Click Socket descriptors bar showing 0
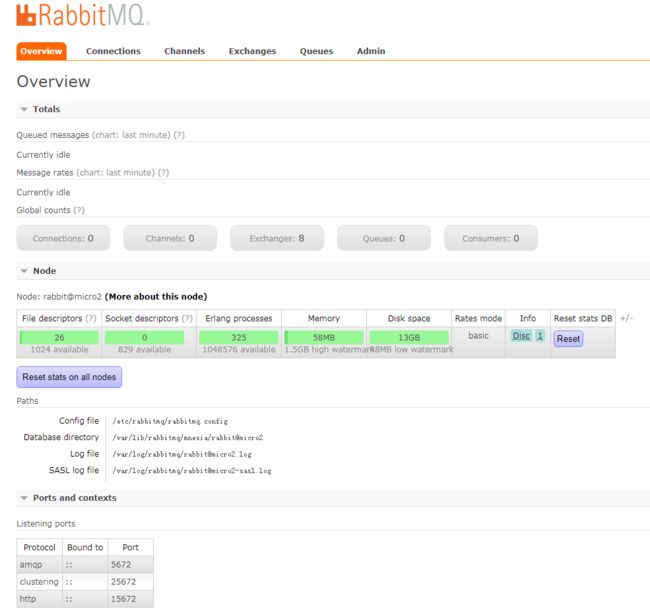 pos(144,337)
